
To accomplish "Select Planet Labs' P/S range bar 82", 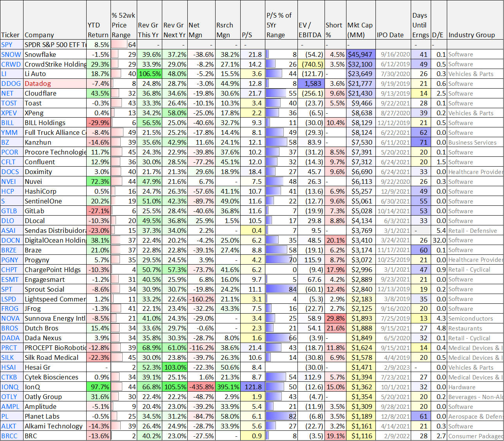I will click(281, 416).
